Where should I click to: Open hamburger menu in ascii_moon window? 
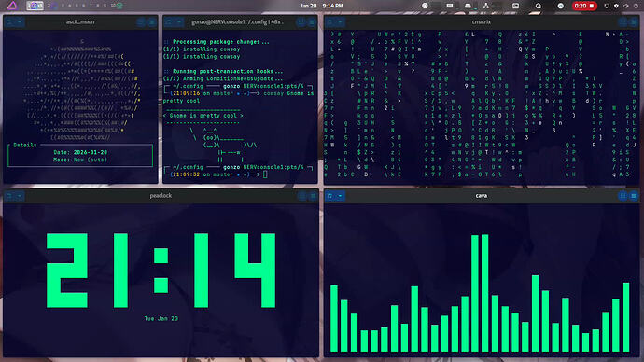(151, 22)
